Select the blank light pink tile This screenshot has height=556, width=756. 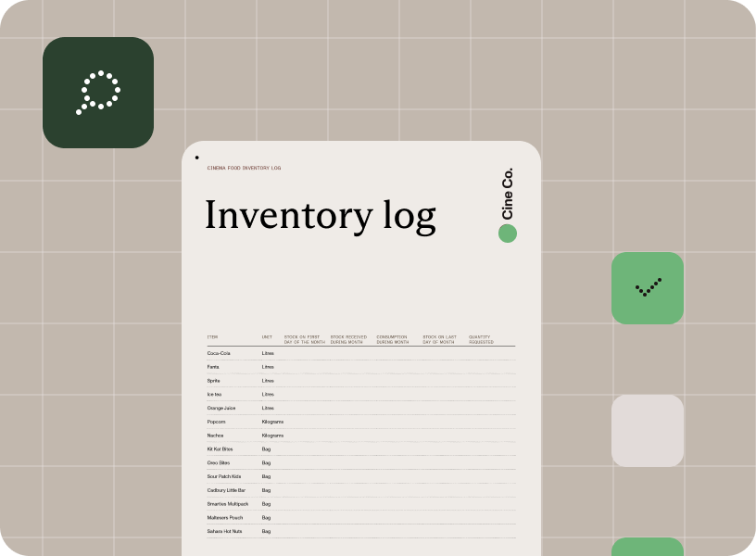click(648, 431)
